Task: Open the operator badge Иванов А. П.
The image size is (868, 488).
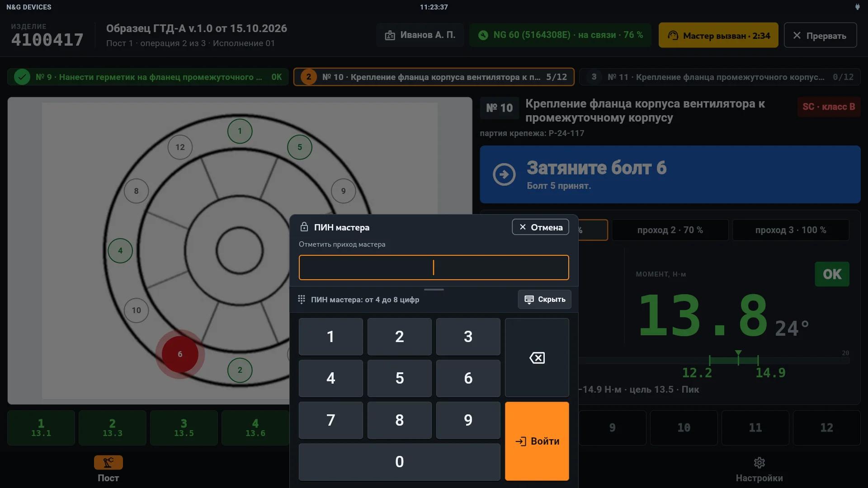Action: 420,35
